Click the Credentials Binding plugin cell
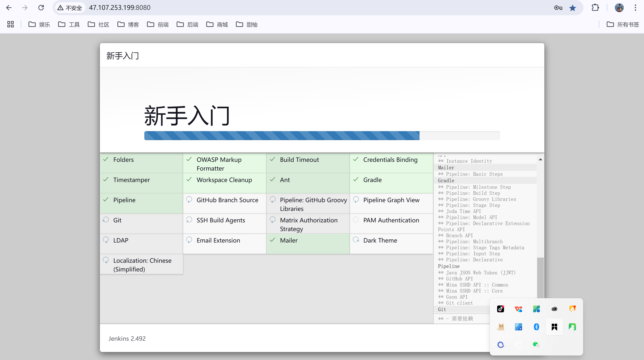 tap(391, 163)
